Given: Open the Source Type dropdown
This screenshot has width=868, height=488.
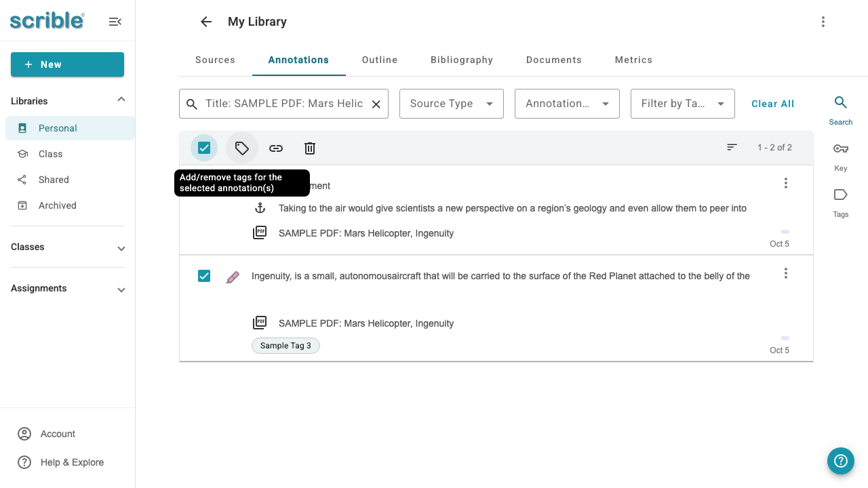Looking at the screenshot, I should tap(452, 104).
